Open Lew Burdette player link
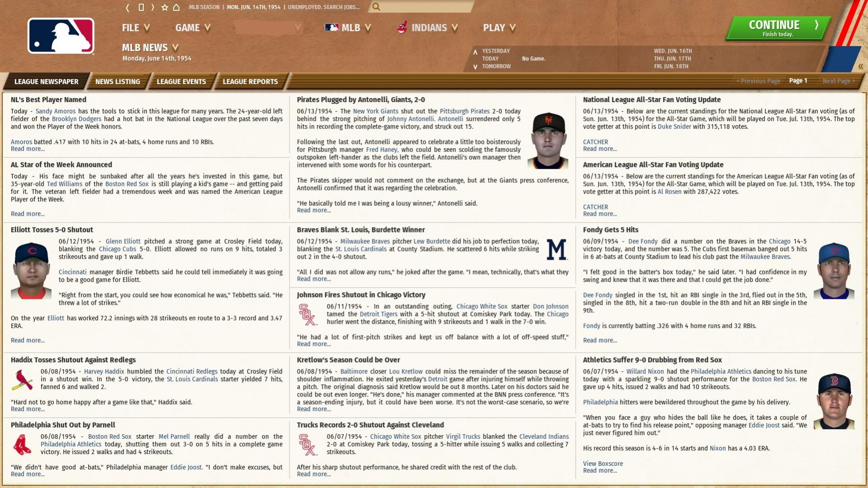Viewport: 868px width, 488px height. [432, 242]
